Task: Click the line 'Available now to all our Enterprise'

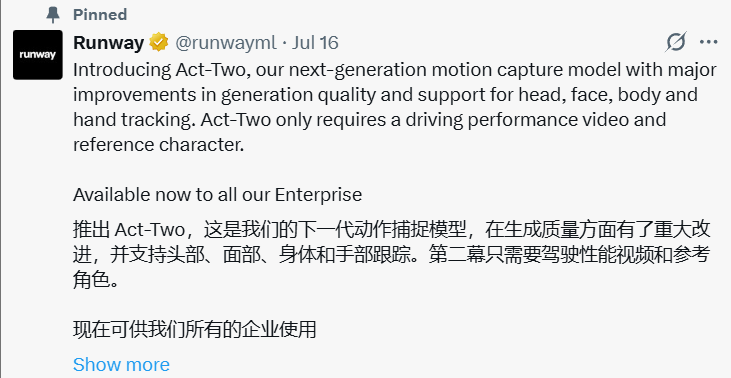Action: 217,194
